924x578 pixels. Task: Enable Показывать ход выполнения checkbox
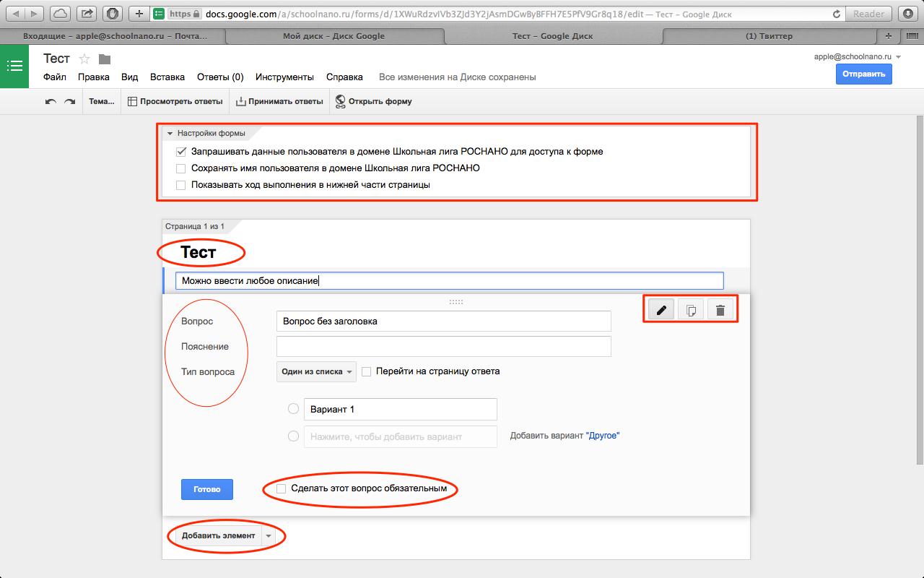182,185
